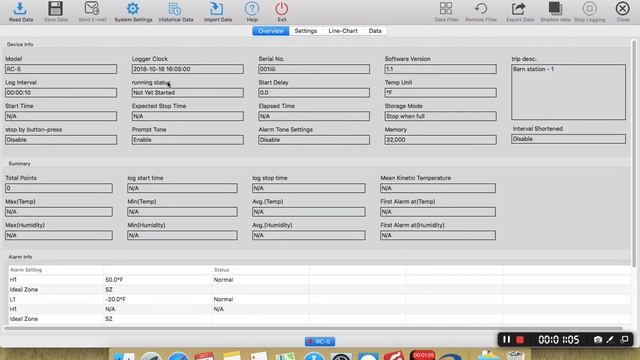Click the Memory field showing 32,000
Screen dimensions: 640x360
pos(440,140)
